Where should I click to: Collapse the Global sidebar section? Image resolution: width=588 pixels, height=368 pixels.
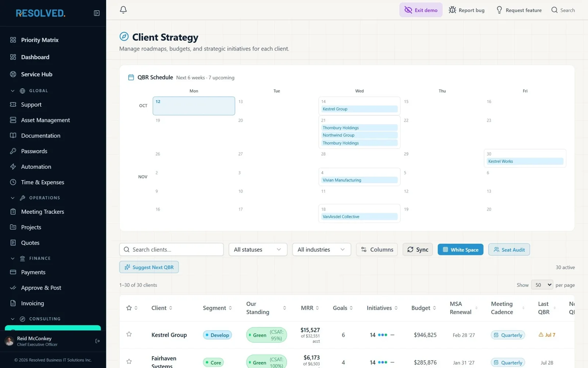click(12, 91)
